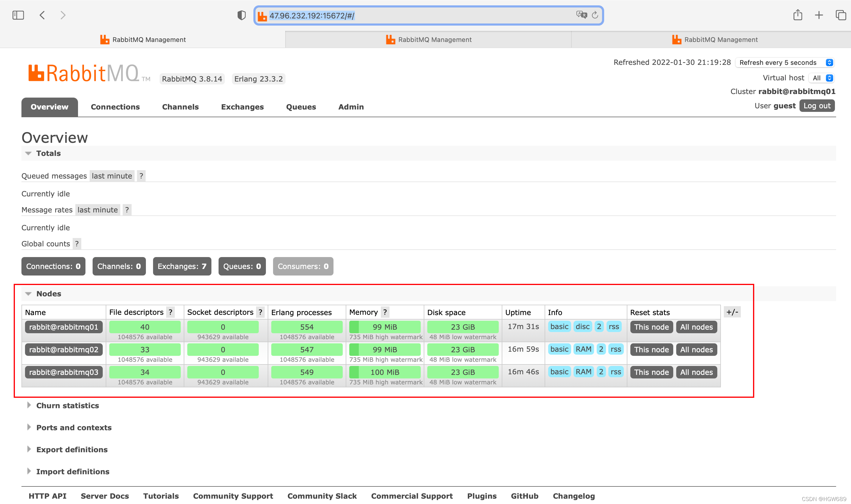
Task: Switch to second RabbitMQ Management browser tab
Action: tap(428, 39)
